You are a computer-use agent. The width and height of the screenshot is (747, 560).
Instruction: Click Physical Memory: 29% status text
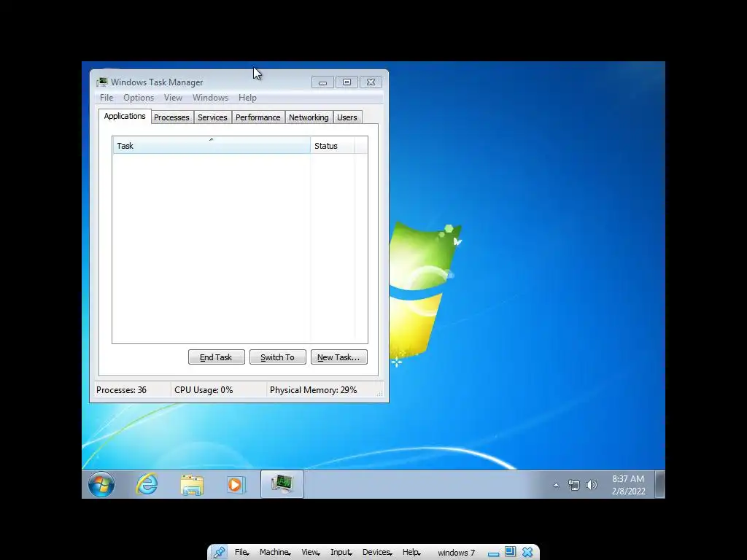point(313,390)
